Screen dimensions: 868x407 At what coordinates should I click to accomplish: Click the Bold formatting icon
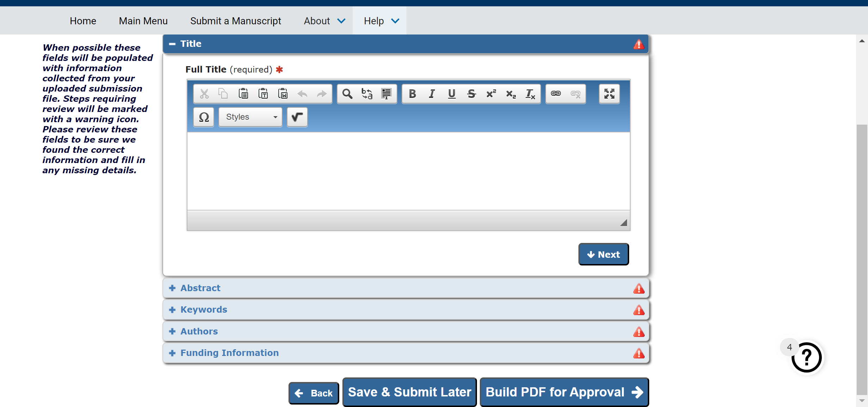412,94
